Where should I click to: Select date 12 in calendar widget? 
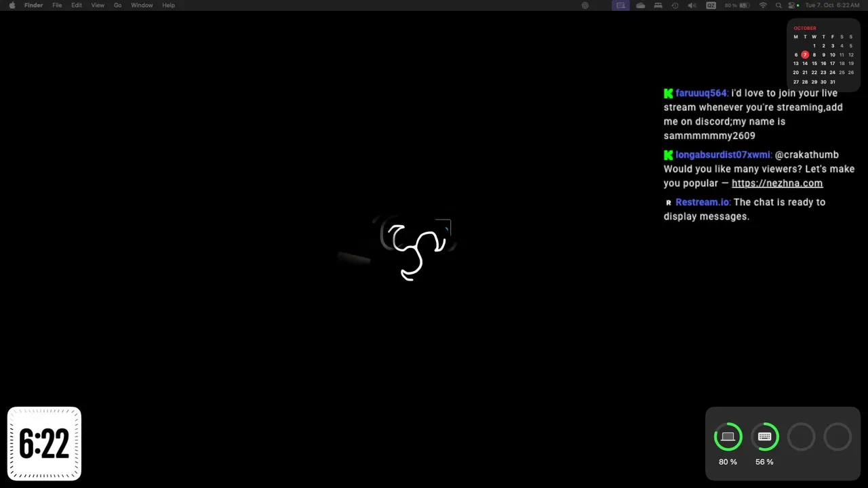click(851, 55)
